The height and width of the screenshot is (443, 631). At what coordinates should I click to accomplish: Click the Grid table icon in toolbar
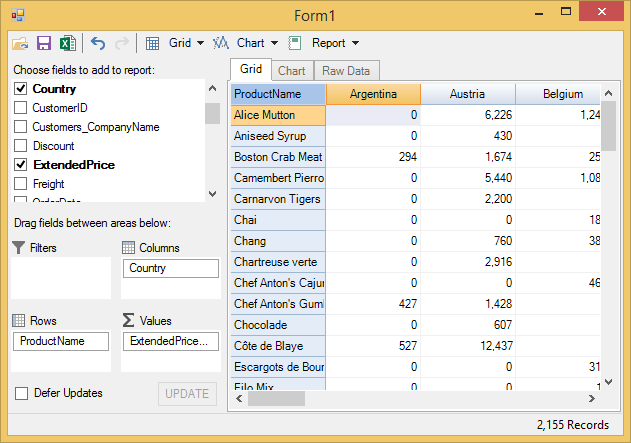coord(152,43)
